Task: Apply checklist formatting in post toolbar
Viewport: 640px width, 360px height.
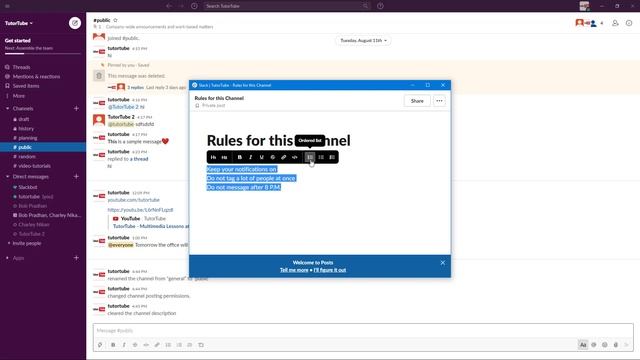Action: tap(332, 157)
